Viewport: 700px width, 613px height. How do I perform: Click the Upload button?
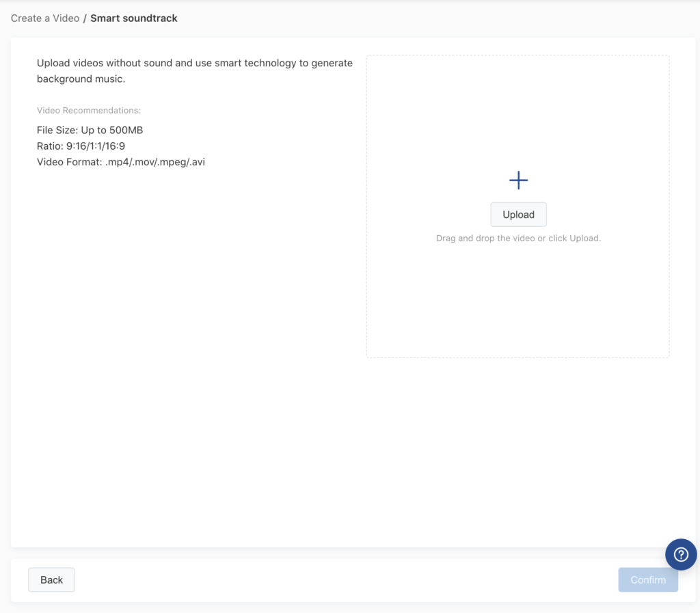[518, 215]
